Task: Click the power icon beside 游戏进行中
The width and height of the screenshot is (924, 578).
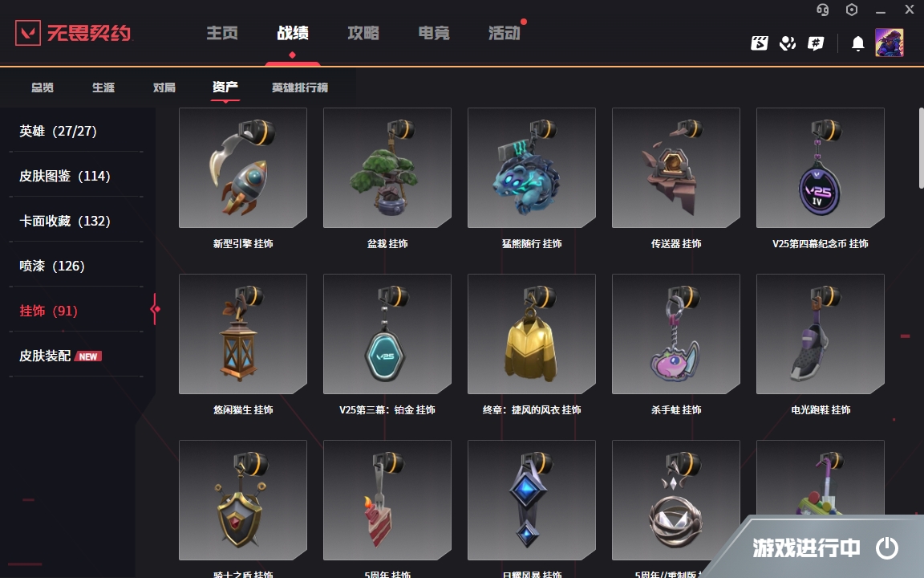Action: point(887,548)
